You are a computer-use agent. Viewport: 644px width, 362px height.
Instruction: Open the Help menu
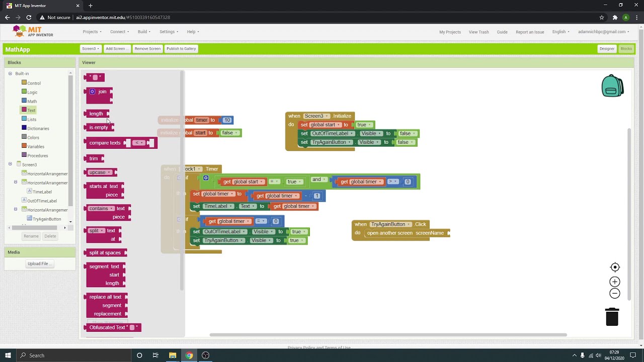[193, 32]
